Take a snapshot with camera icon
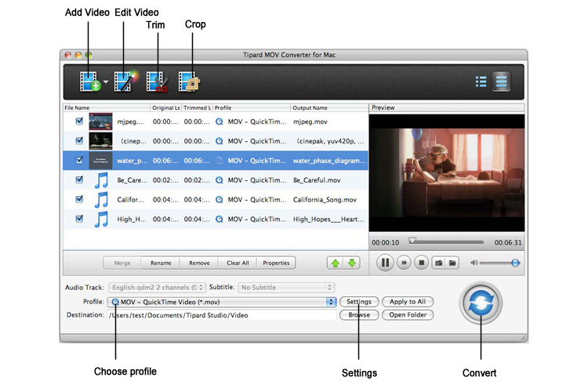The image size is (588, 392). pos(438,263)
